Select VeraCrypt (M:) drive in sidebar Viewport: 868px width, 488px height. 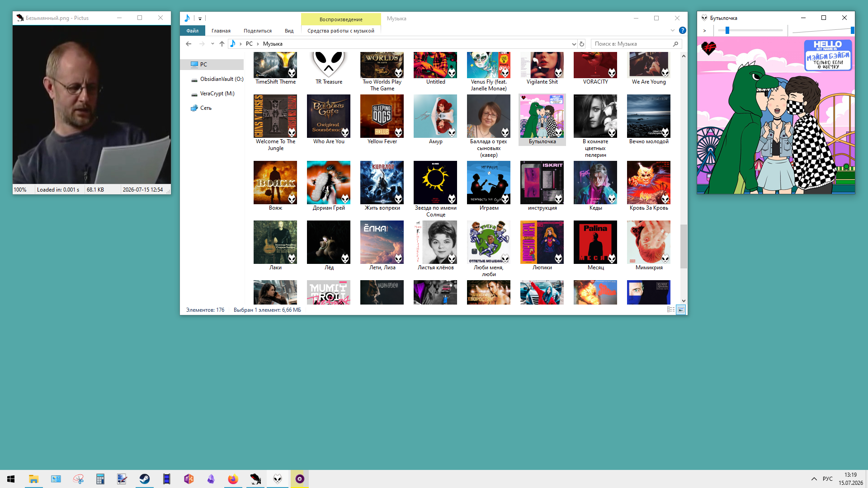[x=212, y=94]
